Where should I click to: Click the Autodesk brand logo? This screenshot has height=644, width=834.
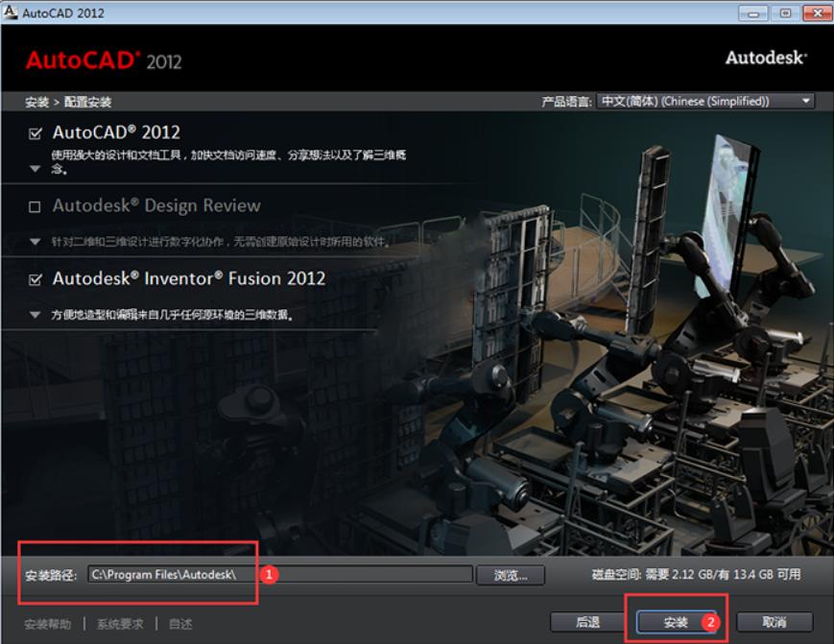[767, 58]
